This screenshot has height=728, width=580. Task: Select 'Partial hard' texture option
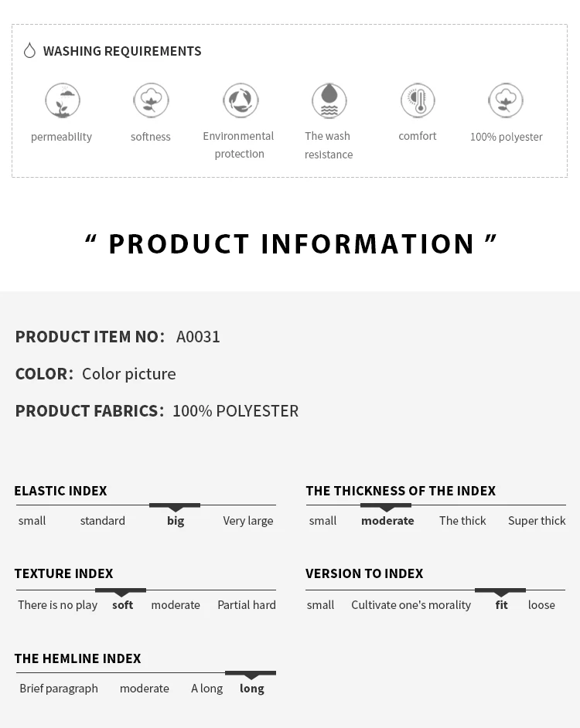(247, 605)
